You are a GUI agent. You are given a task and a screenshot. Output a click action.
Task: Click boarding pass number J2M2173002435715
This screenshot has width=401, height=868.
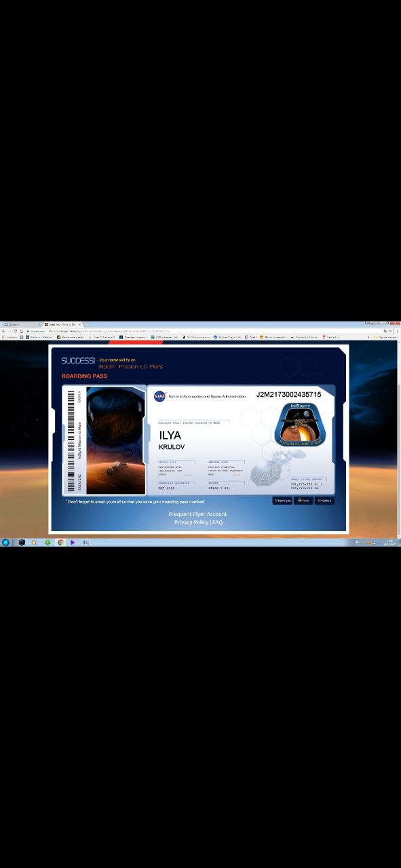(288, 394)
